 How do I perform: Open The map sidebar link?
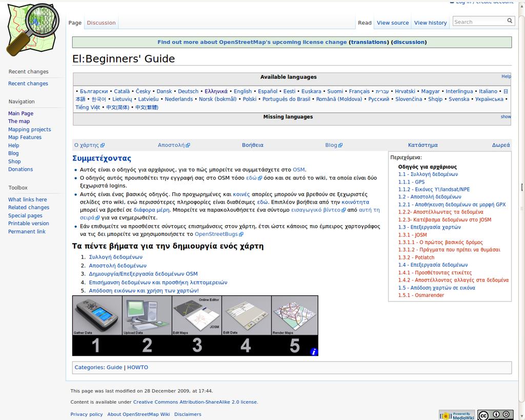[x=19, y=121]
